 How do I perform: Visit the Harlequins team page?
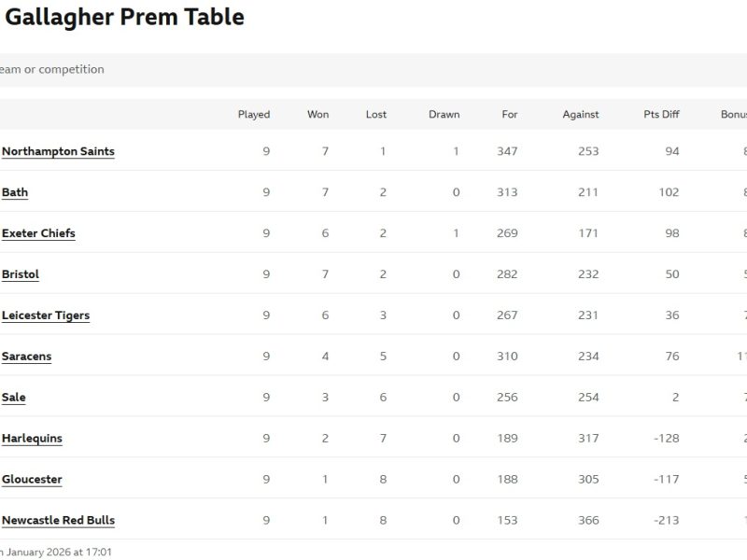[32, 439]
